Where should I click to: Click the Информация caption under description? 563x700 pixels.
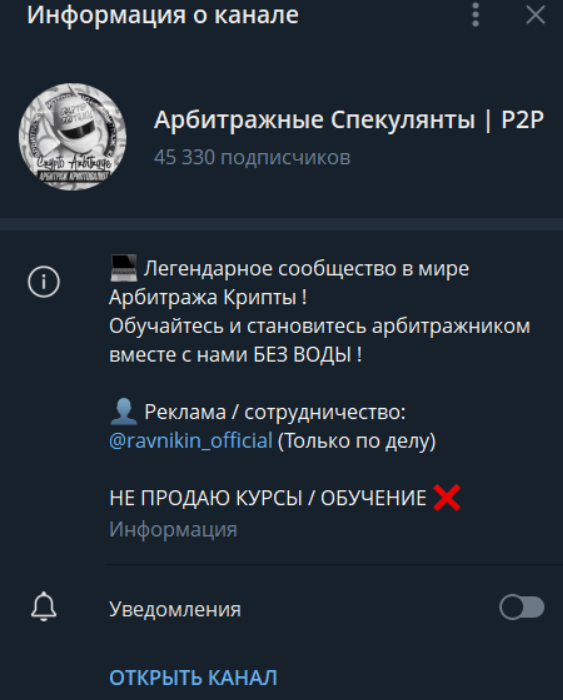(173, 529)
